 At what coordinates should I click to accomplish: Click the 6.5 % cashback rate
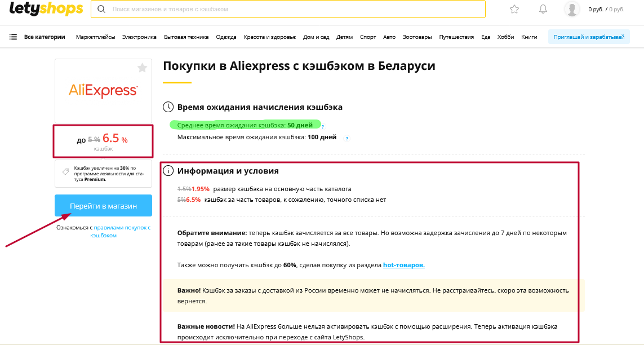(115, 139)
